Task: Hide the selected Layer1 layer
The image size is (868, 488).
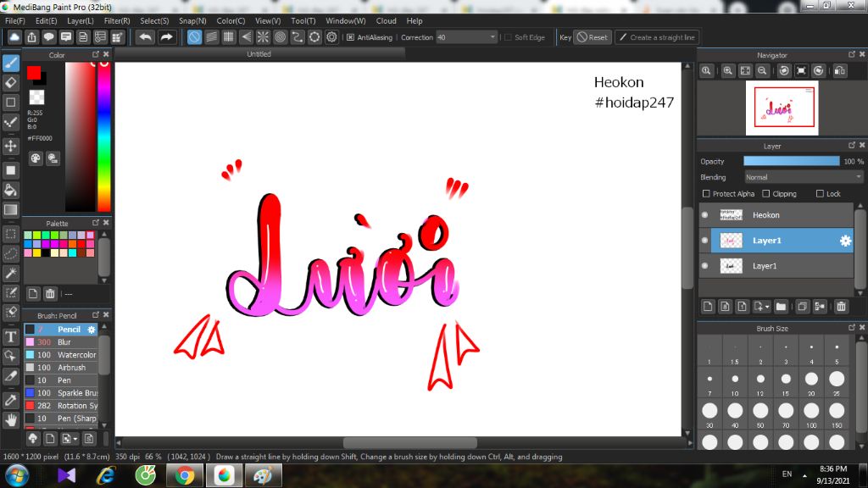Action: [x=704, y=241]
